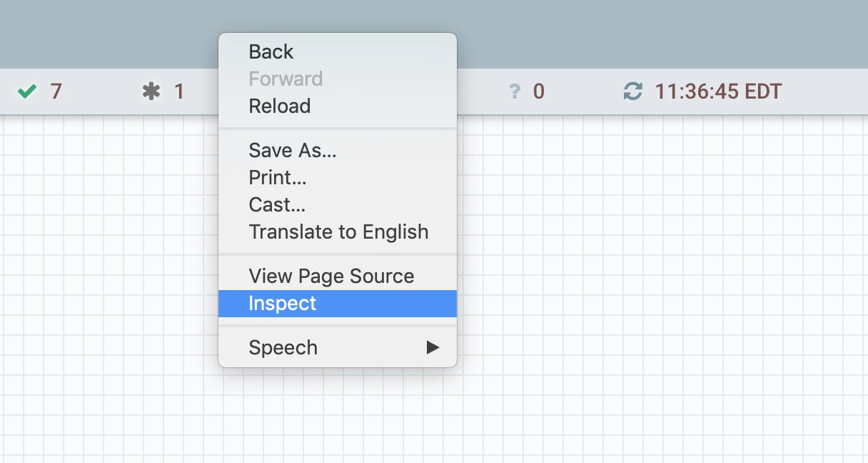Viewport: 868px width, 463px height.
Task: Click the 11:36:45 EDT timestamp
Action: click(x=719, y=91)
